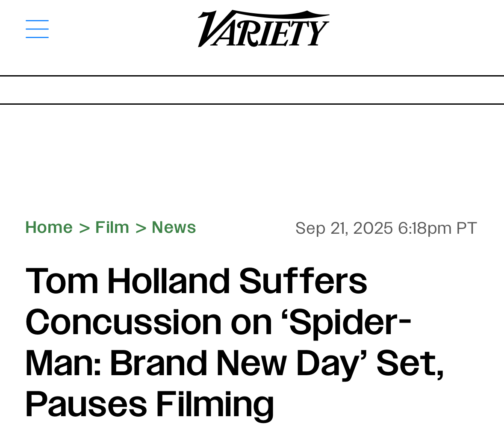Open the Film breadcrumb section

(x=112, y=227)
